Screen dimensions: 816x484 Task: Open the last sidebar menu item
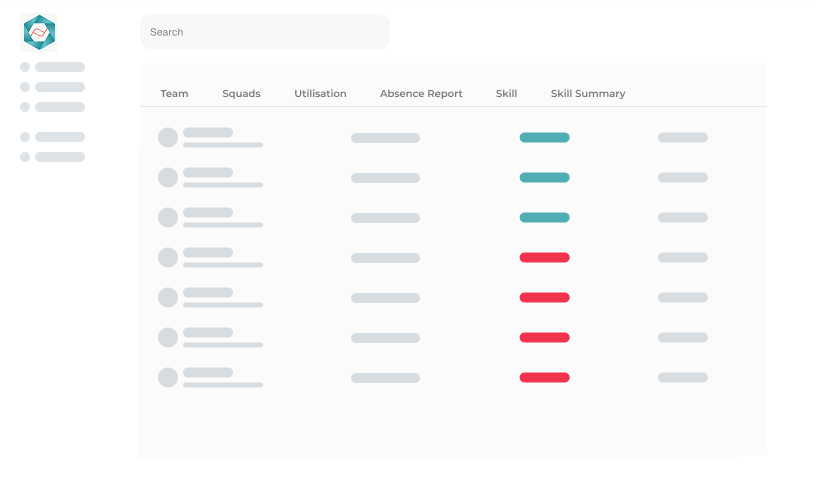(53, 157)
